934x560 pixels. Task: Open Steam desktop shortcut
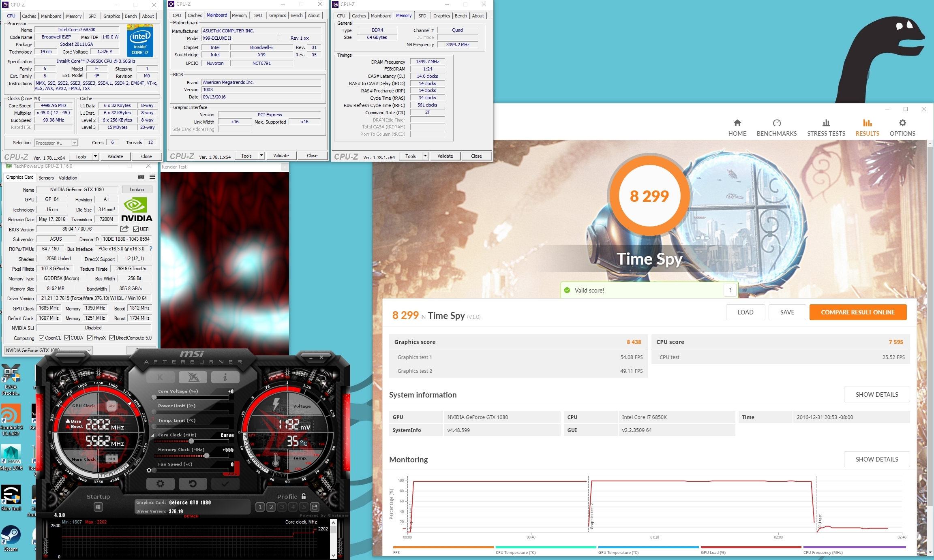coord(11,538)
